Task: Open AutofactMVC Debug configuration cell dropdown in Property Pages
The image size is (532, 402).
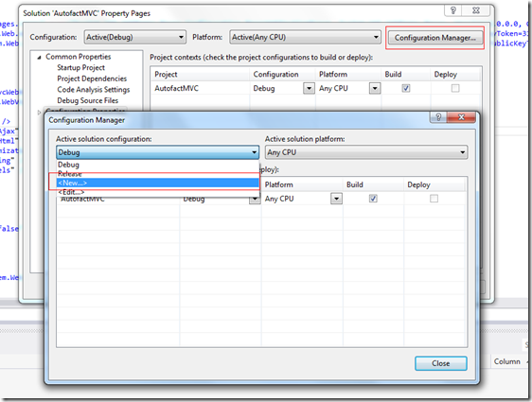Action: click(309, 89)
